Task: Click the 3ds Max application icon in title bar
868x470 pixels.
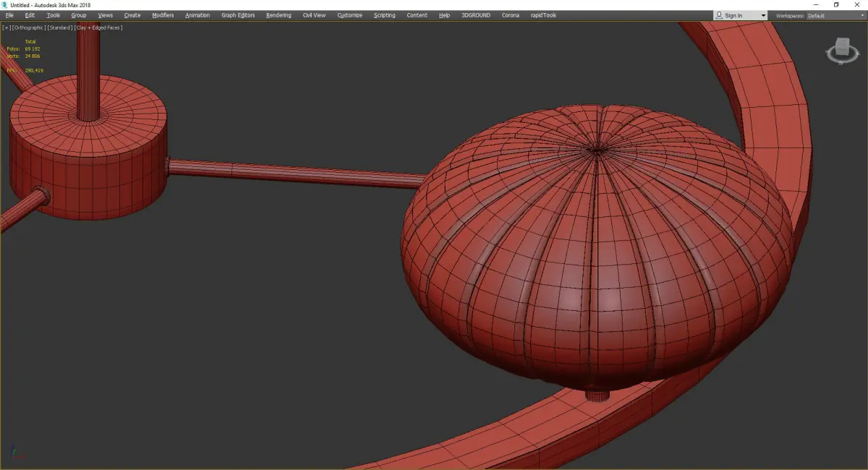Action: click(x=5, y=5)
